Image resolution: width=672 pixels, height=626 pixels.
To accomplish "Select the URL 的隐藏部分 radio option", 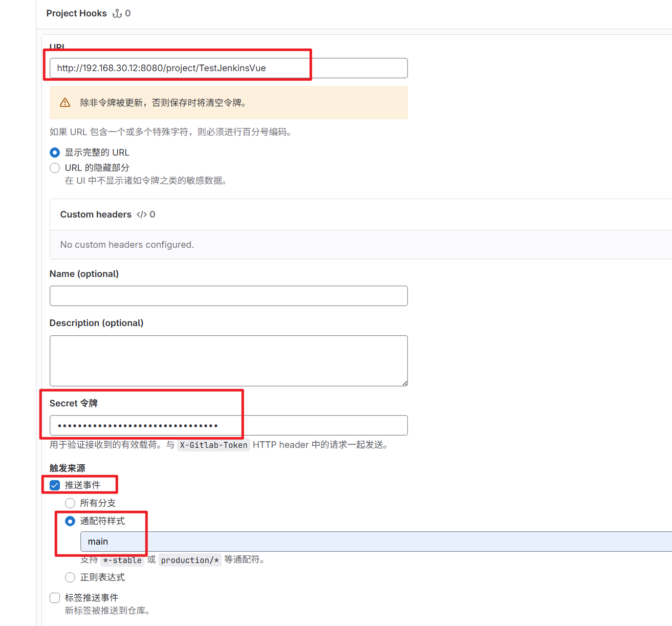I will point(55,168).
